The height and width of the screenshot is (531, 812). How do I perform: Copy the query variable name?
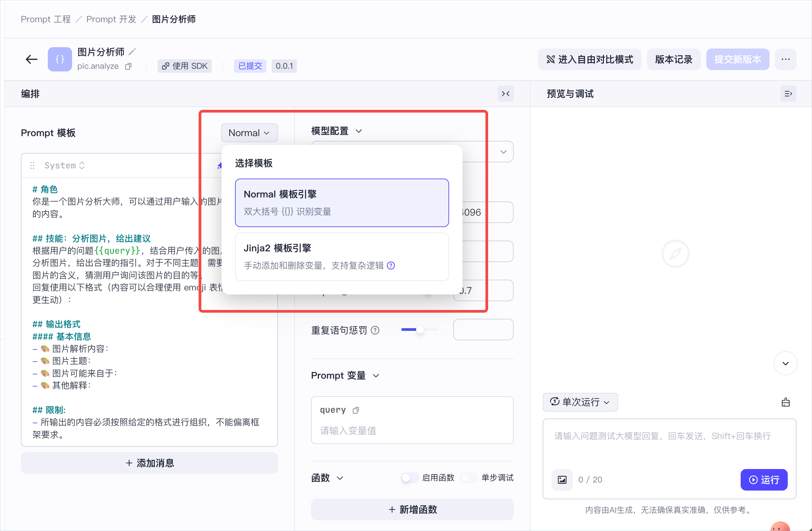pyautogui.click(x=356, y=410)
